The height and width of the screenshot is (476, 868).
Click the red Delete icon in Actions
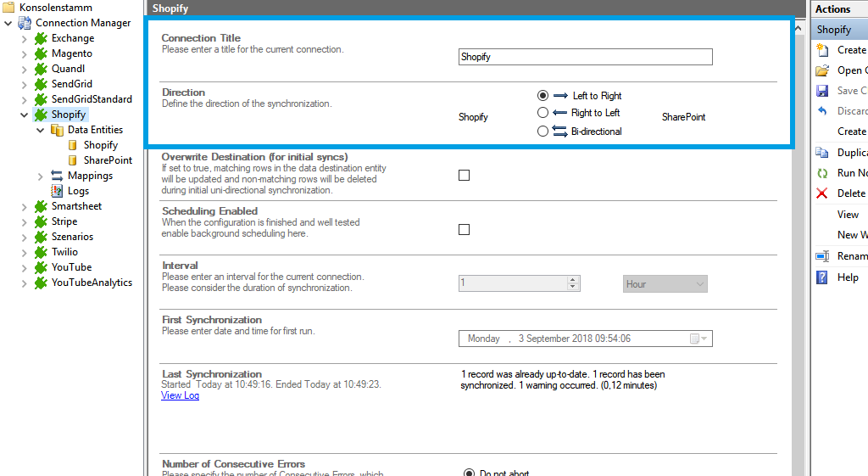[x=821, y=193]
